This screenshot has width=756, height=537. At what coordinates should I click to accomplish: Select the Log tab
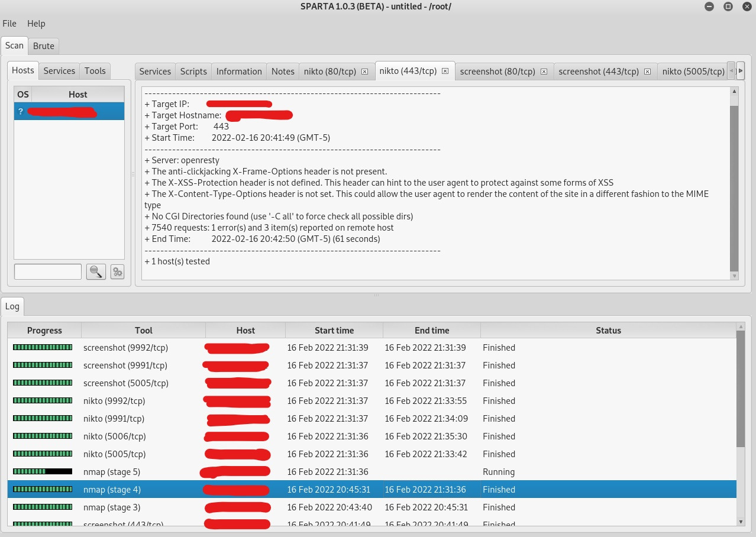12,306
